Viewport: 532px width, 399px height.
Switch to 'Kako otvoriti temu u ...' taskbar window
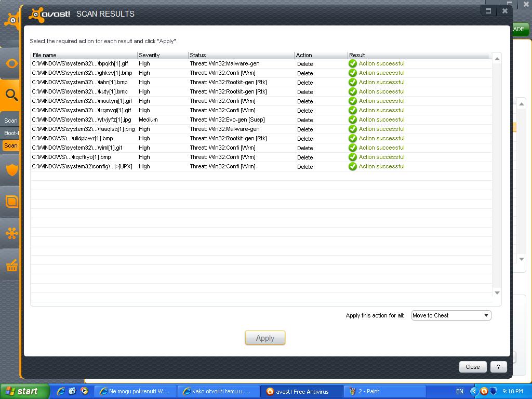[x=218, y=391]
